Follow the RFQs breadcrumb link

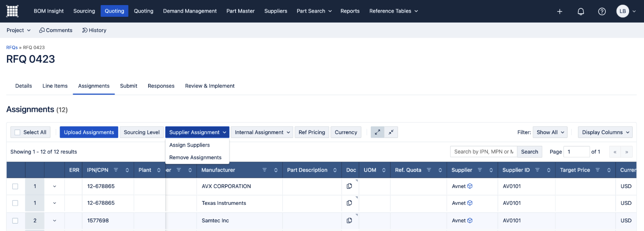click(12, 48)
